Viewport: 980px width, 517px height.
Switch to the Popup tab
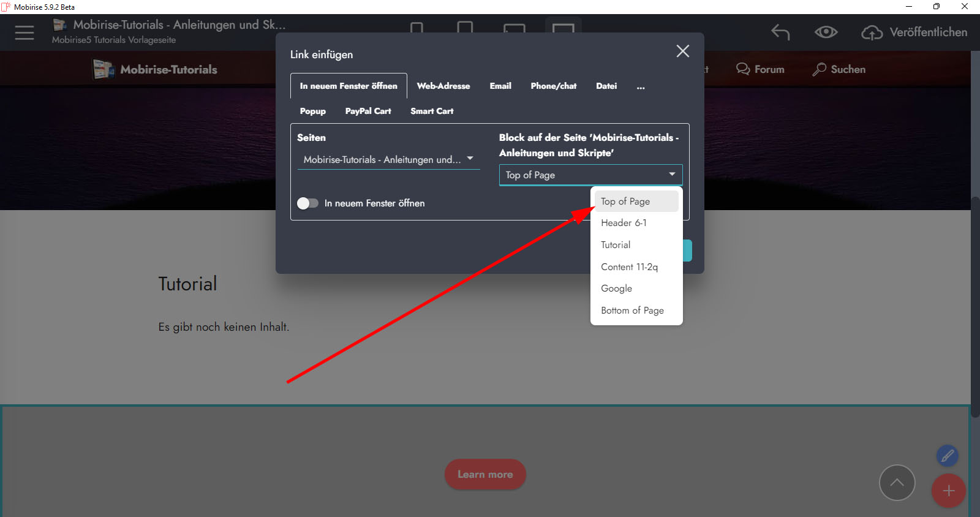click(x=313, y=111)
